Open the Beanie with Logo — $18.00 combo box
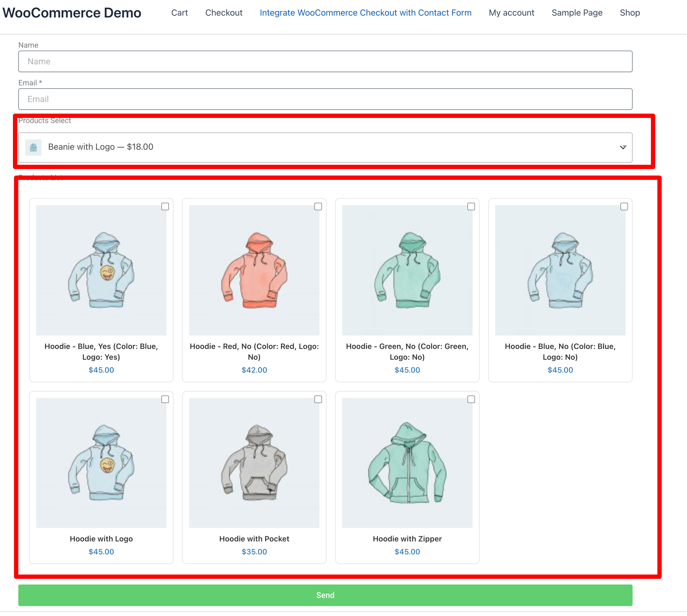 pyautogui.click(x=325, y=147)
